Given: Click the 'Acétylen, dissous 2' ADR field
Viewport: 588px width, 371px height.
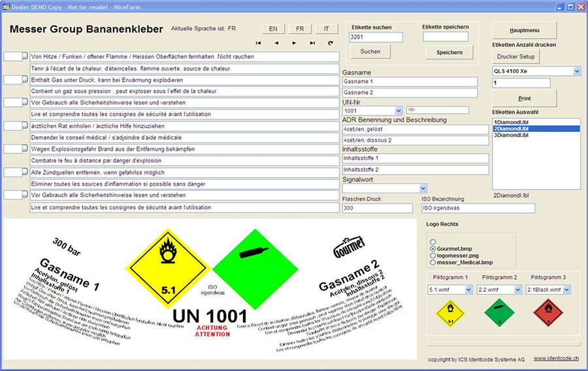Looking at the screenshot, I should (416, 140).
